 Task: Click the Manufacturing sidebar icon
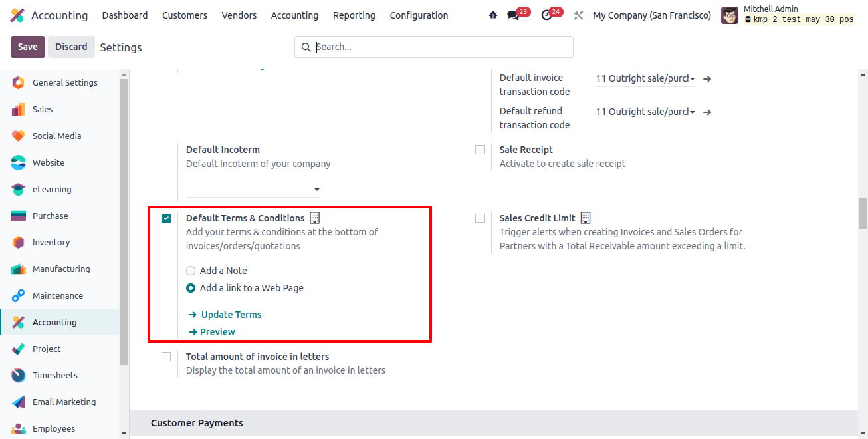pos(19,269)
